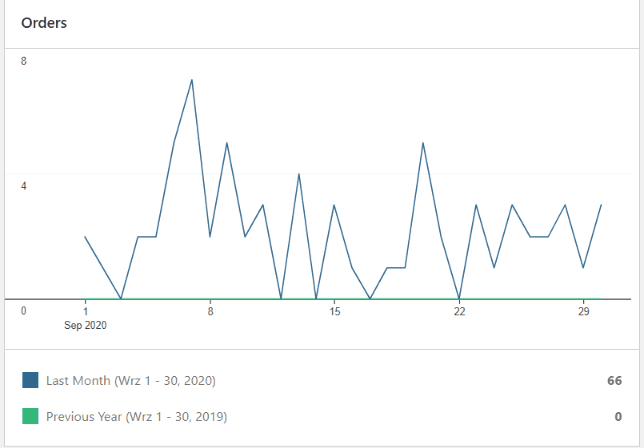644x448 pixels.
Task: Click the first data point at Sep 1
Action: pyautogui.click(x=85, y=237)
